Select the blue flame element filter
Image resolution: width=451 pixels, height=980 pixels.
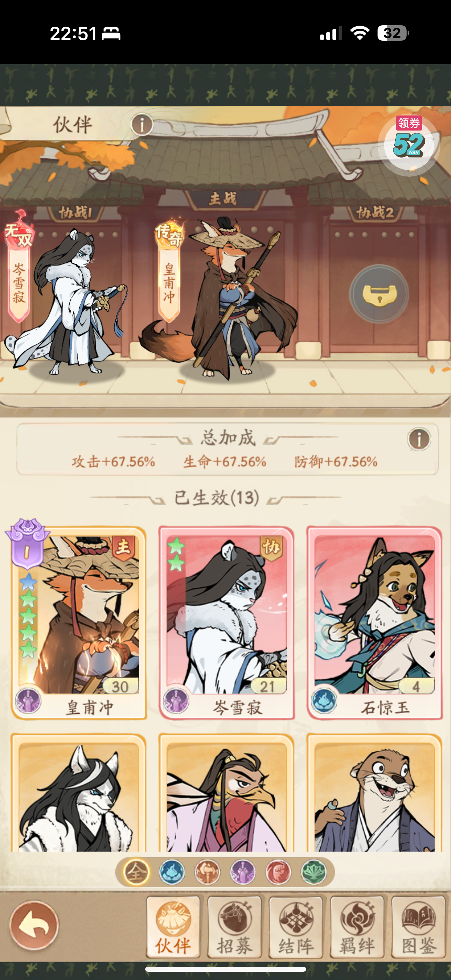pyautogui.click(x=172, y=872)
